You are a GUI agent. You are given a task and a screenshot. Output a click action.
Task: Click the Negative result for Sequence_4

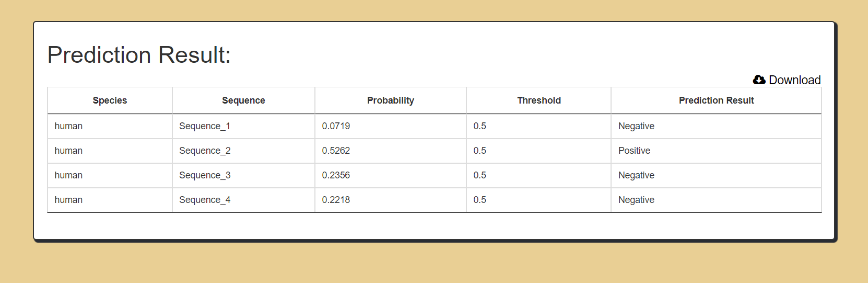(636, 200)
